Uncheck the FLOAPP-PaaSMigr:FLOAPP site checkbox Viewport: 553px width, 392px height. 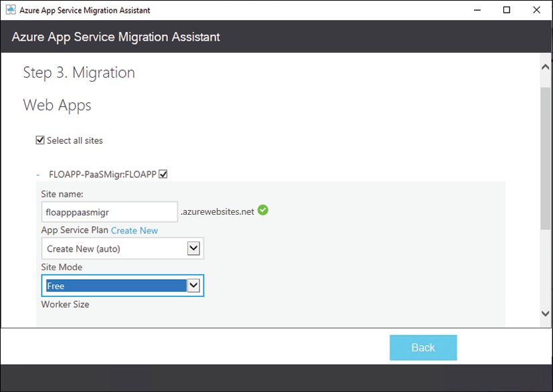(163, 174)
